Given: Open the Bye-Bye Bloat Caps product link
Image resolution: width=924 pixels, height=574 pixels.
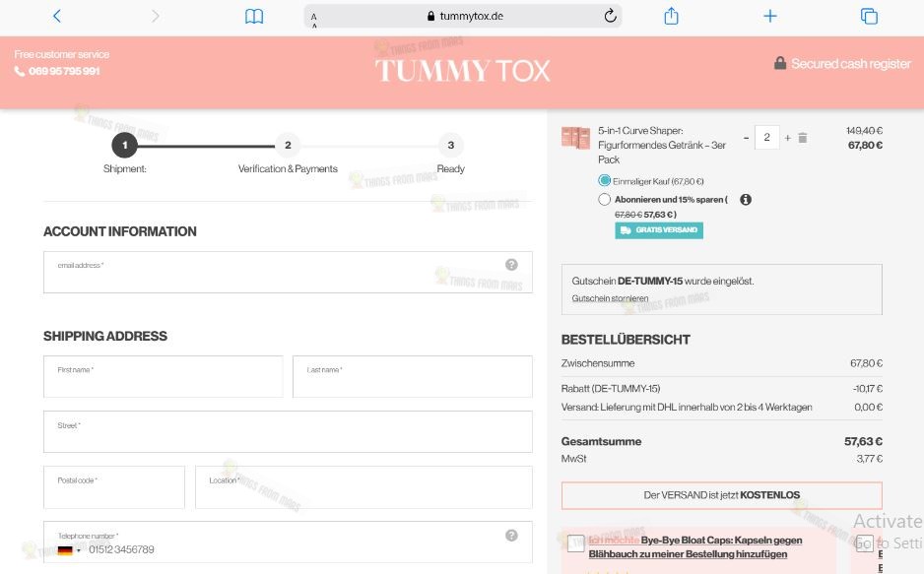Looking at the screenshot, I should (x=695, y=546).
